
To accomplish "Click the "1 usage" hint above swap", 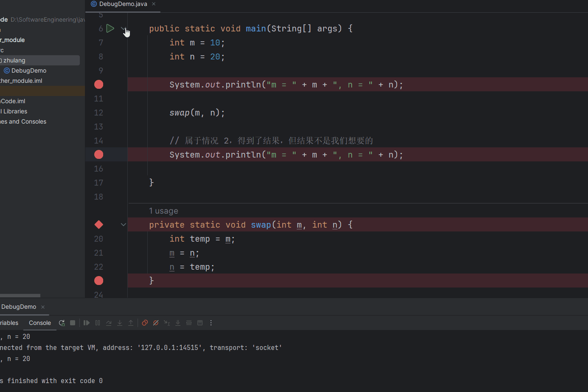I will coord(163,211).
